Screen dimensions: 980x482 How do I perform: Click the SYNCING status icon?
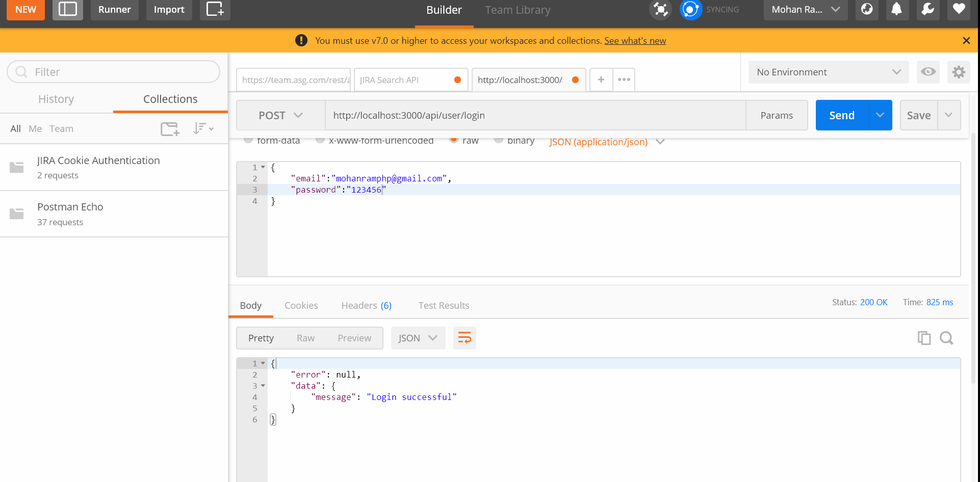click(x=691, y=9)
